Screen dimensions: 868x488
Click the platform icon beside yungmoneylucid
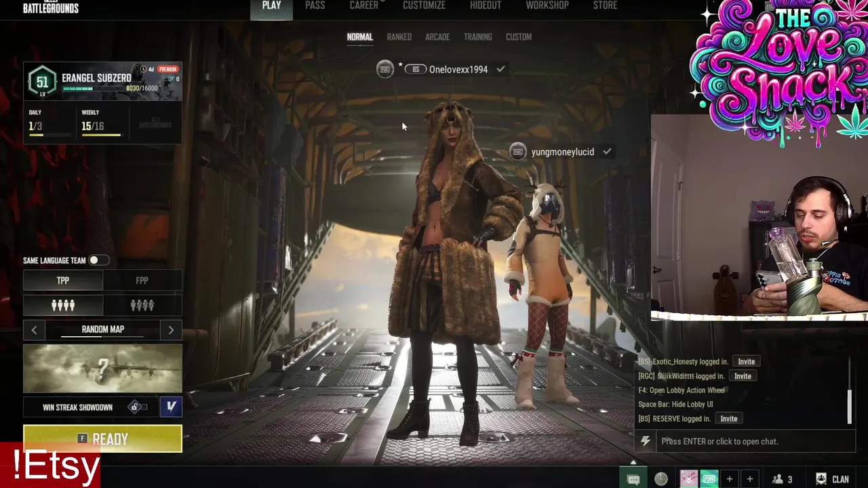pos(518,152)
